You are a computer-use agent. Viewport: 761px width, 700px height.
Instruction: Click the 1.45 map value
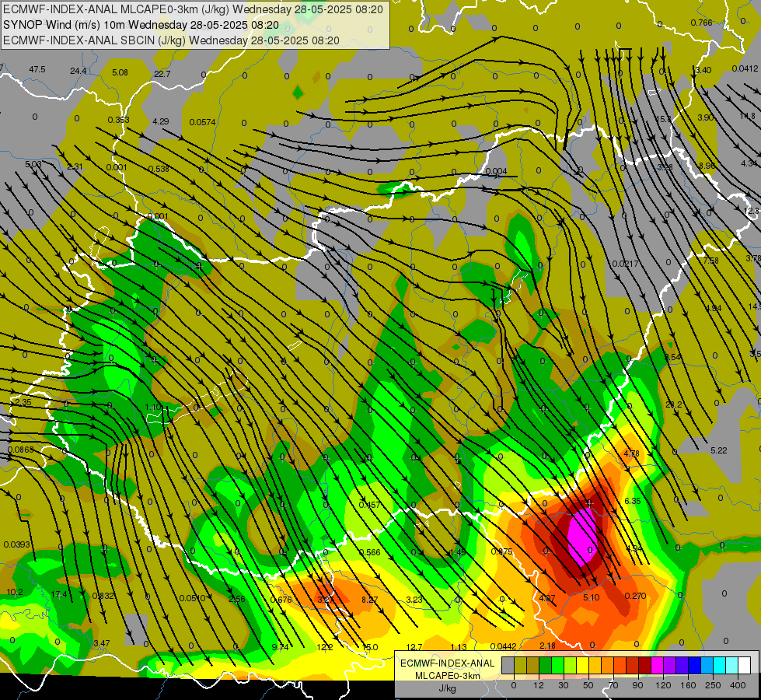point(458,552)
